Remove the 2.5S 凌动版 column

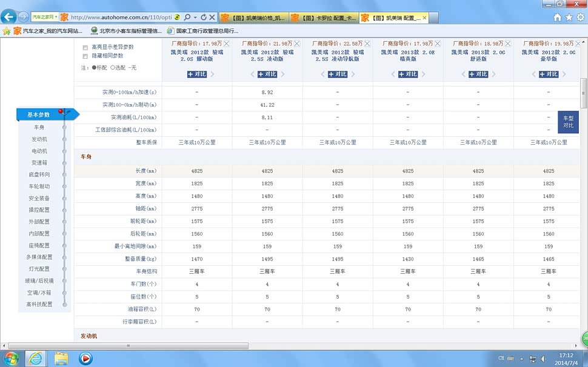(296, 44)
